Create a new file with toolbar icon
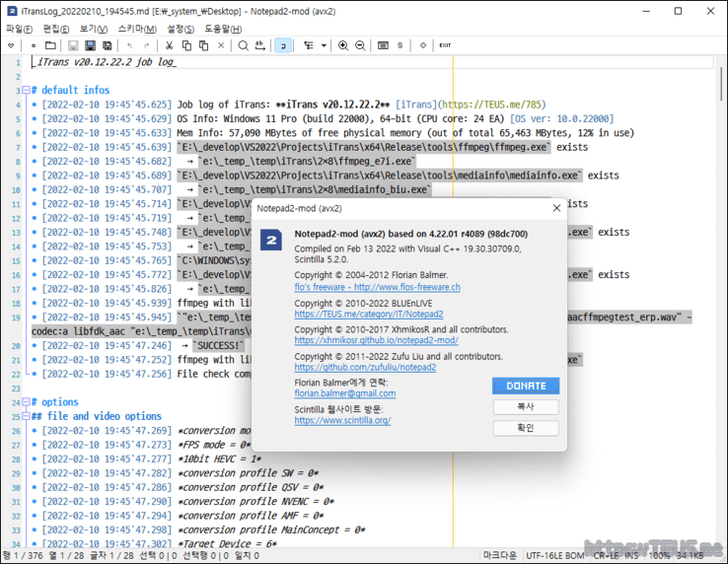Viewport: 728px width, 564px height. tap(33, 45)
